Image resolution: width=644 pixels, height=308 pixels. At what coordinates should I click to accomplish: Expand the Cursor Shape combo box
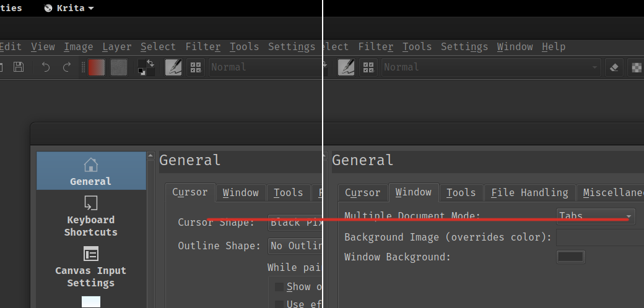pyautogui.click(x=295, y=223)
